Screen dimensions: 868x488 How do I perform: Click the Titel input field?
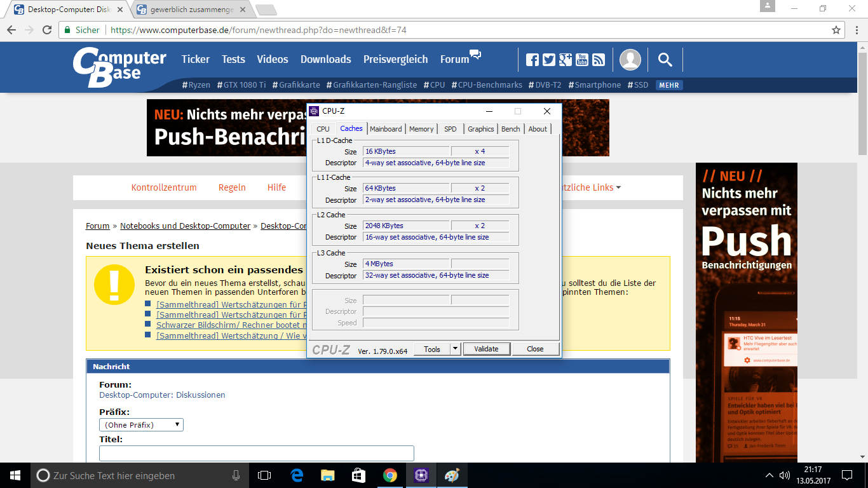(257, 453)
